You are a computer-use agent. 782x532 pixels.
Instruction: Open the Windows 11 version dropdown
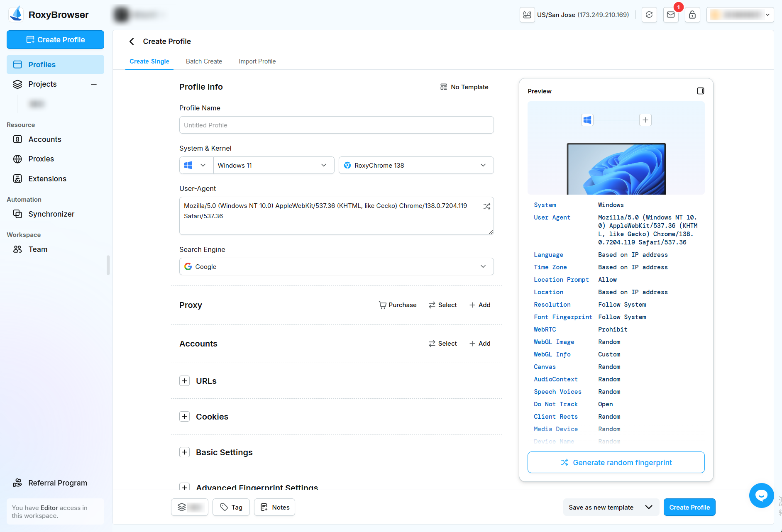[x=274, y=165]
